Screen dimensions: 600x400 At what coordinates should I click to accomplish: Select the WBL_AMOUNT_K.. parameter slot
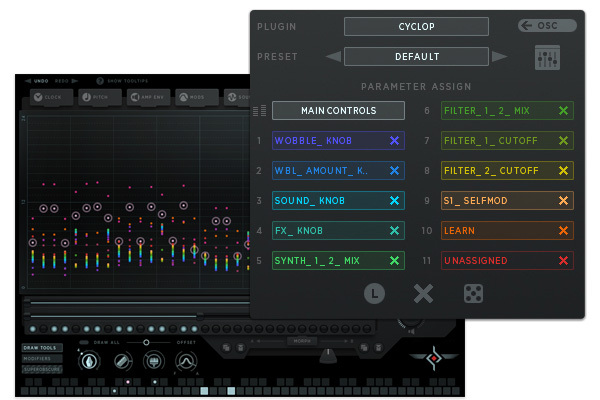click(x=338, y=171)
